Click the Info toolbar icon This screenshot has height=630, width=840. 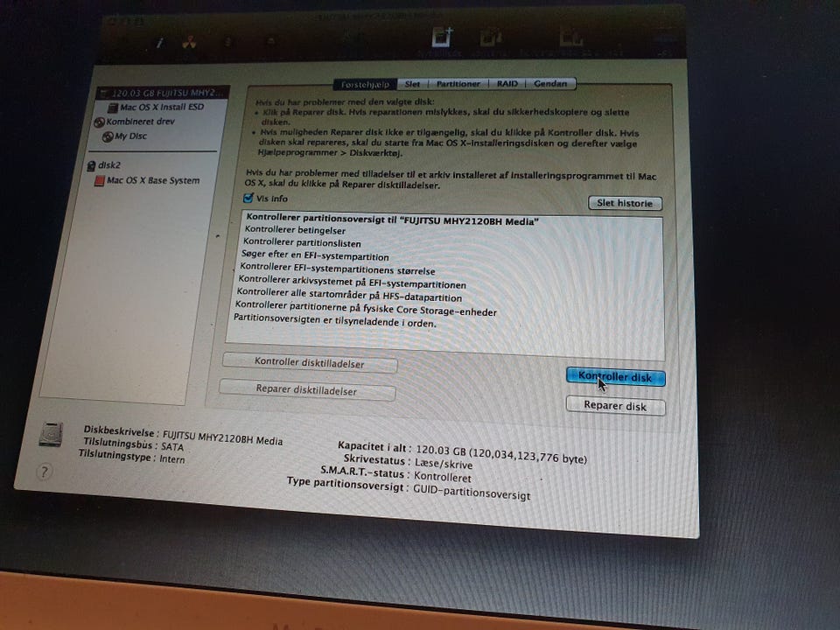pyautogui.click(x=159, y=43)
